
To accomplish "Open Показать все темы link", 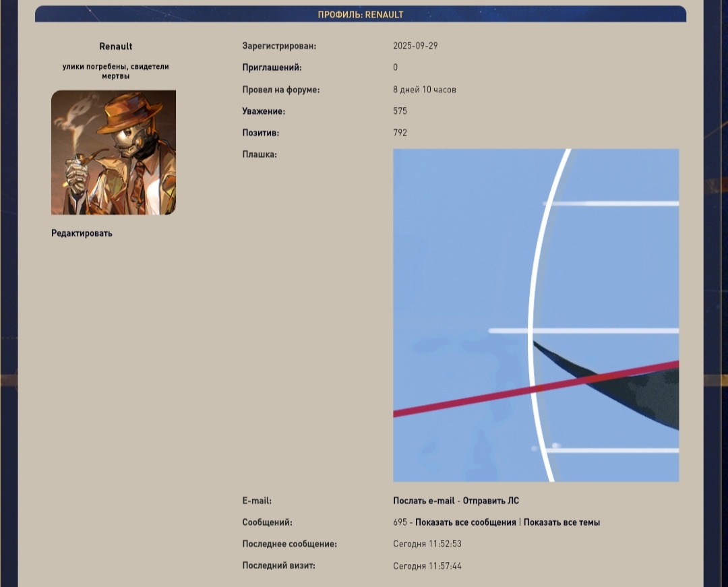I will click(x=562, y=522).
